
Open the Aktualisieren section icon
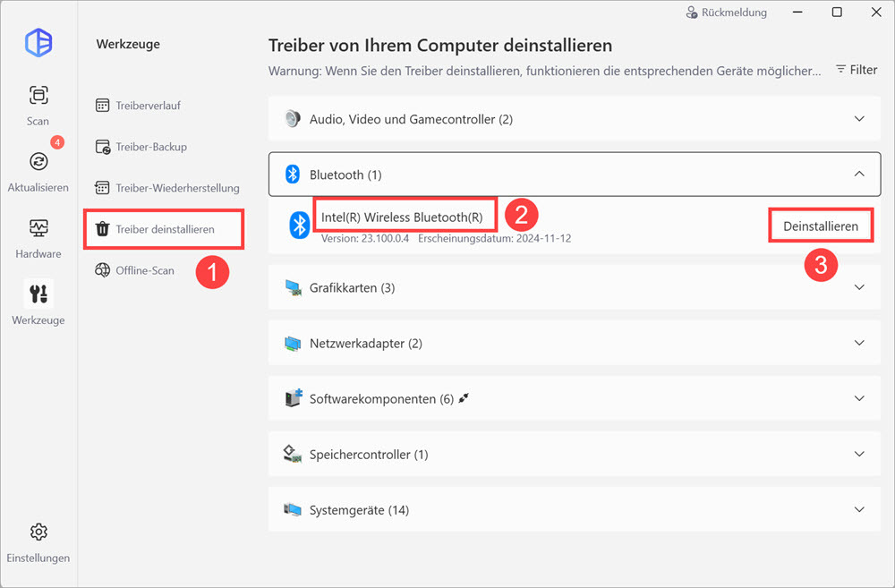(38, 162)
